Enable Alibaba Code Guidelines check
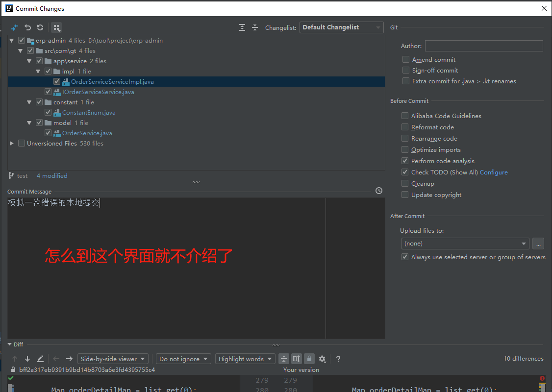 (405, 116)
